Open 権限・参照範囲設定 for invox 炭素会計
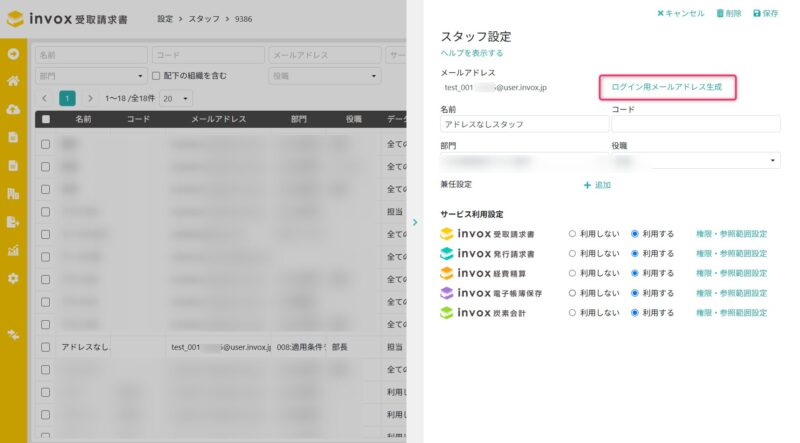This screenshot has height=443, width=800. click(x=732, y=312)
